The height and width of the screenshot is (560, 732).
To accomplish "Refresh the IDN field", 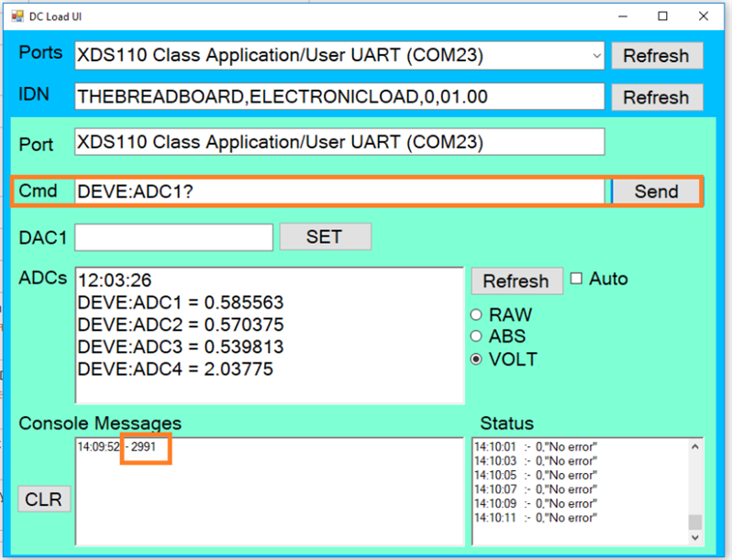I will (x=656, y=97).
